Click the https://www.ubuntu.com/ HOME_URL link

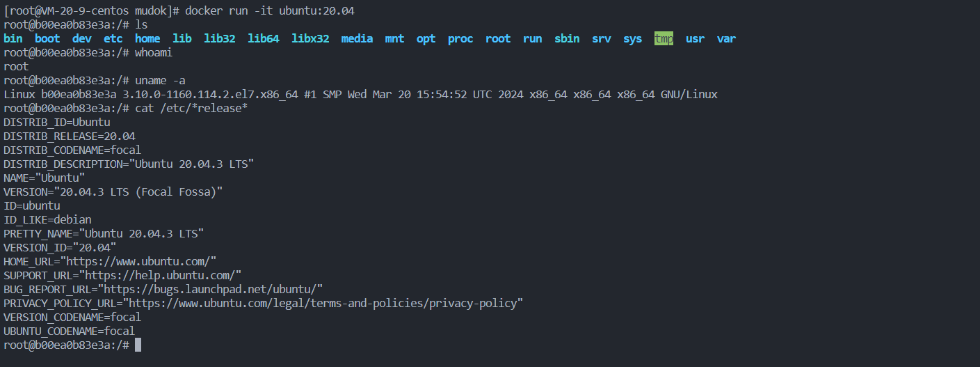click(138, 261)
